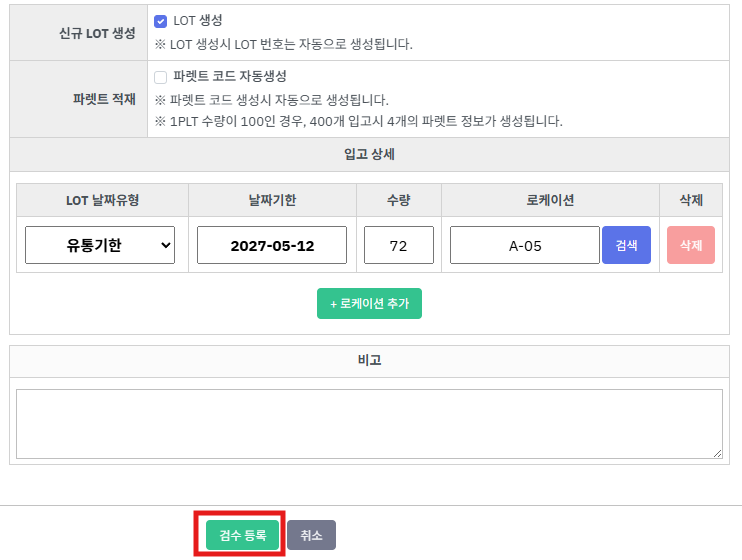Select the 입고 상세 section header
Image resolution: width=742 pixels, height=560 pixels.
coord(369,154)
